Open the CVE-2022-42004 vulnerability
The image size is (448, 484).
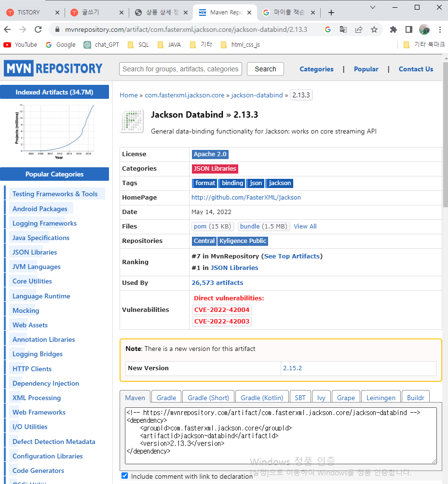tap(222, 309)
